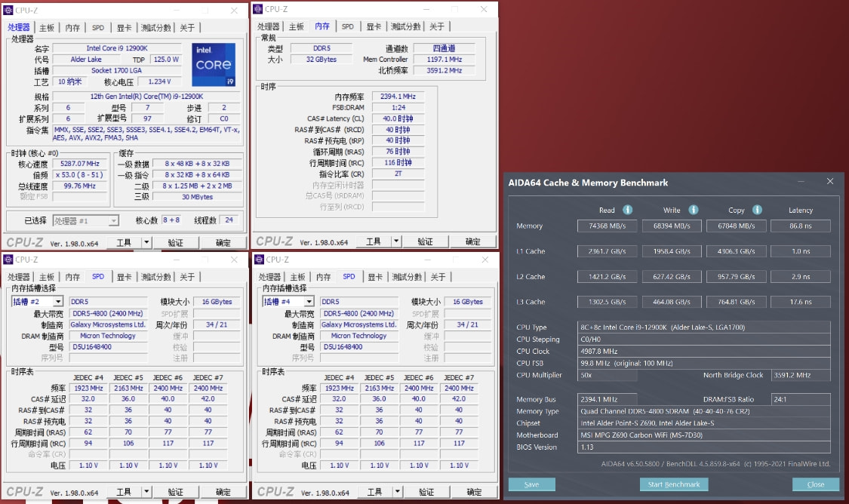Click the info icon beside the Copy column
Image resolution: width=849 pixels, height=504 pixels.
[x=755, y=210]
